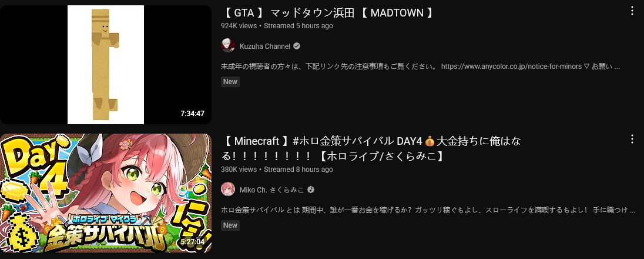
Task: Click the Kuzuha Channel avatar icon
Action: click(x=228, y=46)
